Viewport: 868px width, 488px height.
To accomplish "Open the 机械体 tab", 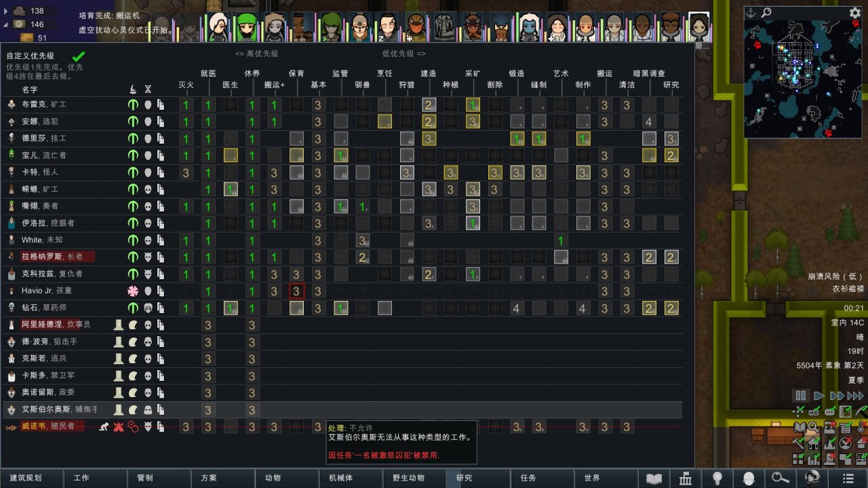I will click(351, 478).
